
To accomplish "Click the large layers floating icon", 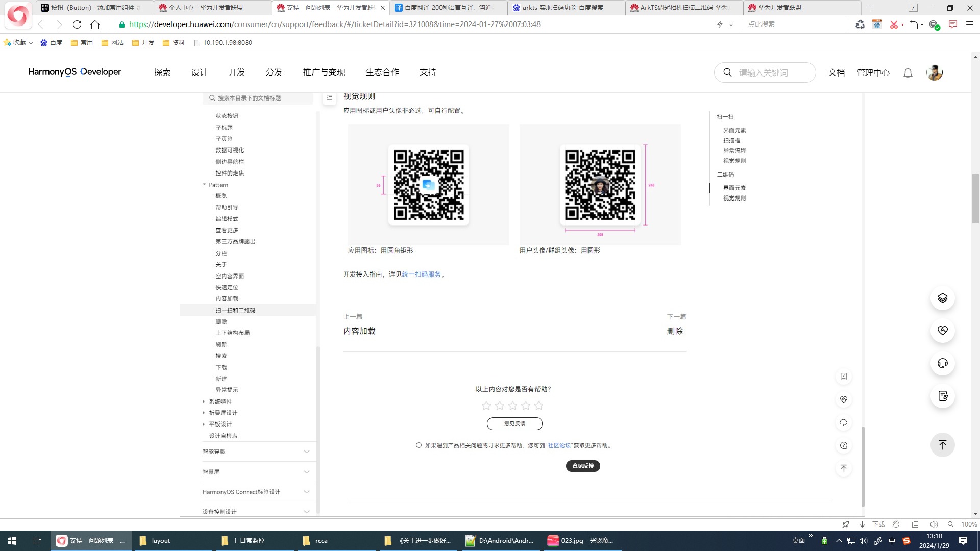I will (943, 298).
